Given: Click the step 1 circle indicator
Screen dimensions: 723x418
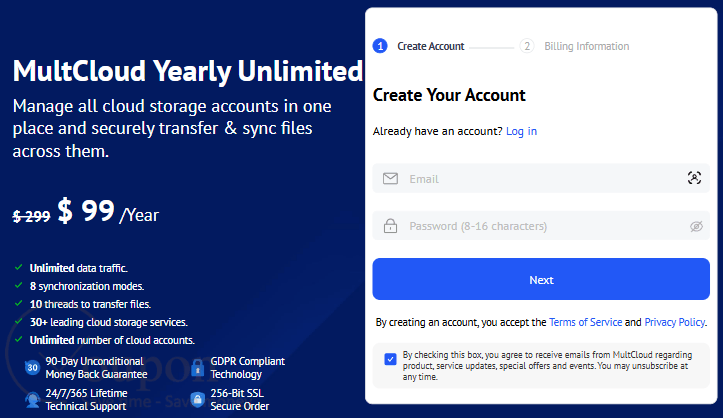Looking at the screenshot, I should 380,46.
